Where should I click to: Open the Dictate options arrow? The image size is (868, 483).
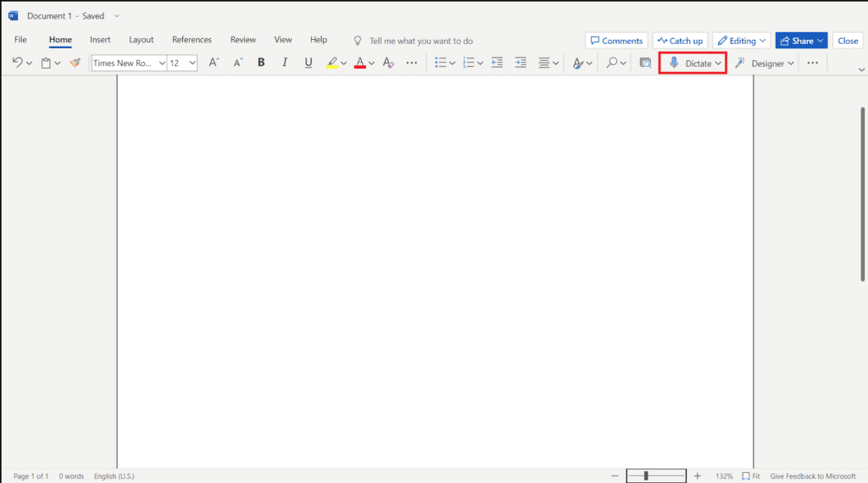718,64
